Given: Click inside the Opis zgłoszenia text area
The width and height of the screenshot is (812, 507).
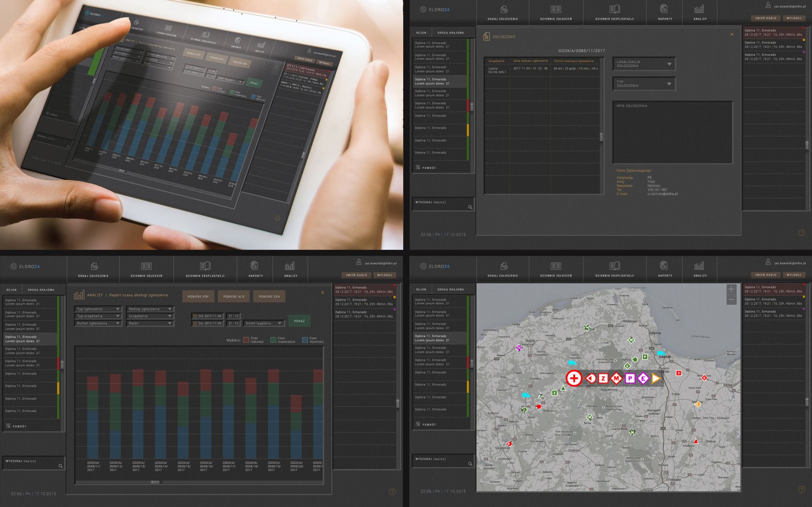Looking at the screenshot, I should click(x=672, y=134).
